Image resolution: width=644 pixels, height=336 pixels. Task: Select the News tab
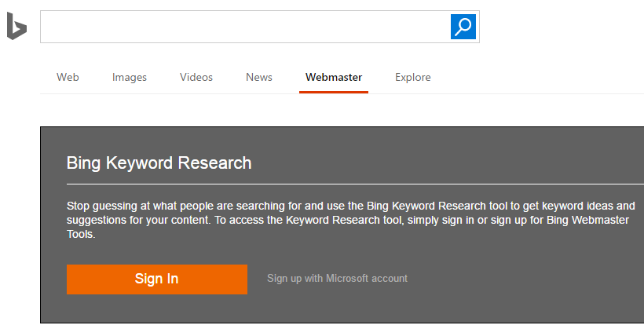pyautogui.click(x=259, y=77)
